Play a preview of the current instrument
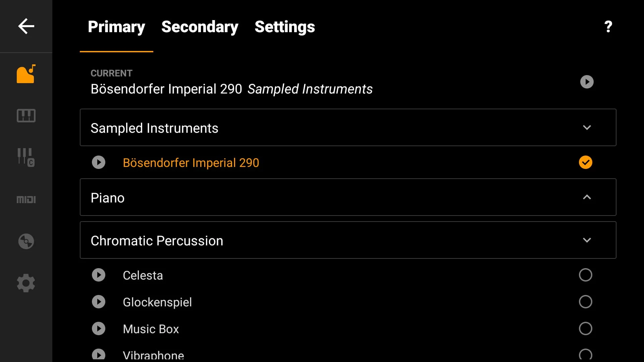644x362 pixels. point(586,81)
